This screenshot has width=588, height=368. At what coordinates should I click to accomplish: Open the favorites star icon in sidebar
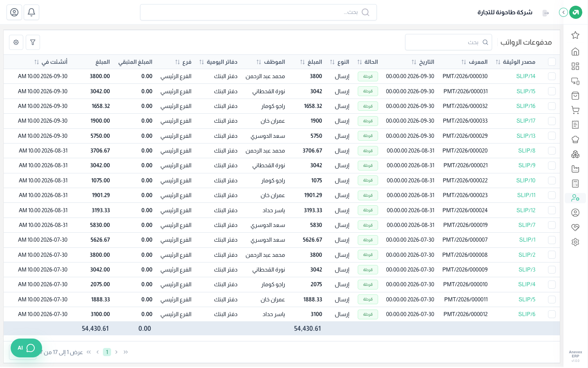[575, 35]
